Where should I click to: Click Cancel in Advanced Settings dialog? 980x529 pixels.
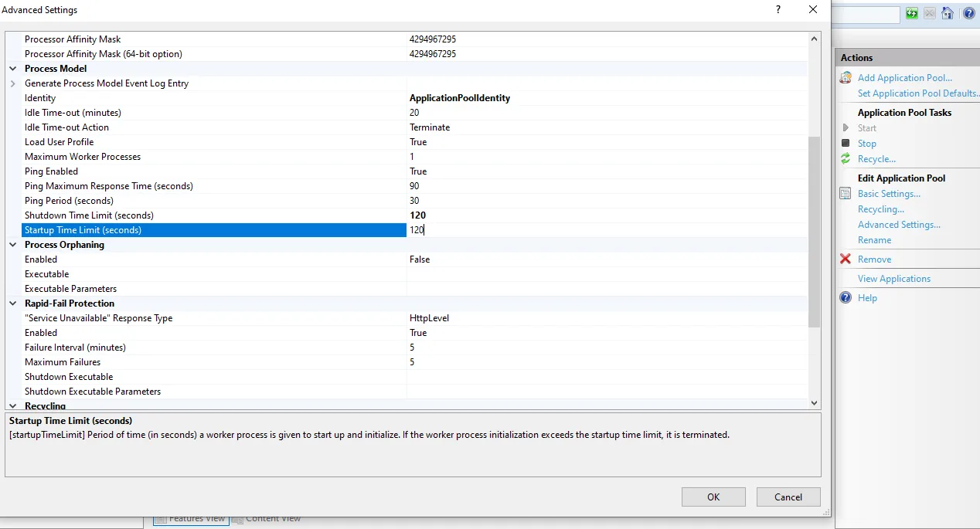(x=788, y=497)
